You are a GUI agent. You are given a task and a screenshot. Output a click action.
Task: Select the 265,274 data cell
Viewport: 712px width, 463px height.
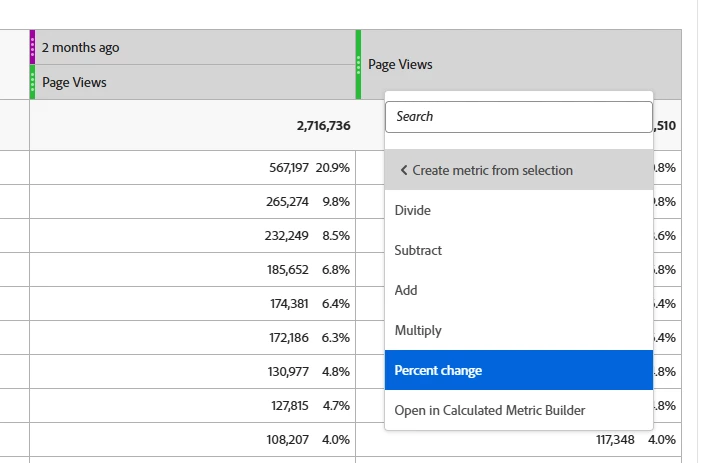coord(193,202)
